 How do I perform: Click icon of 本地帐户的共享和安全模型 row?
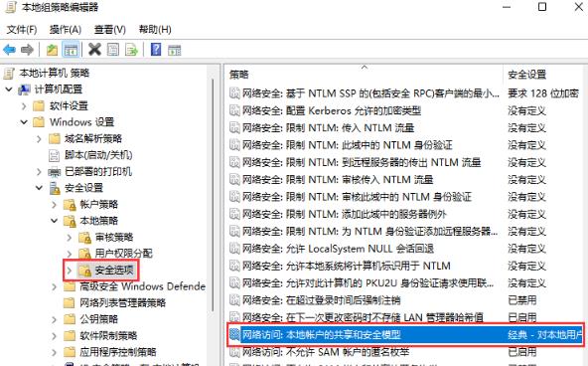click(x=234, y=334)
